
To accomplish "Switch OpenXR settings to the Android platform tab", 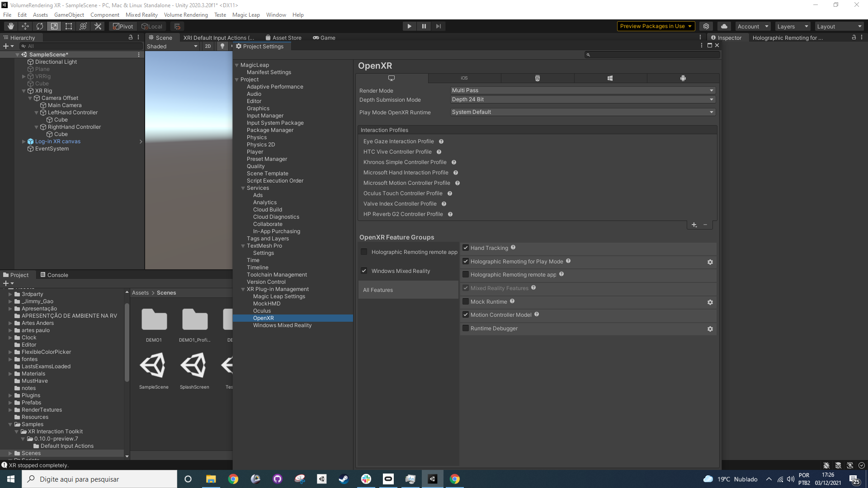I will pyautogui.click(x=683, y=78).
